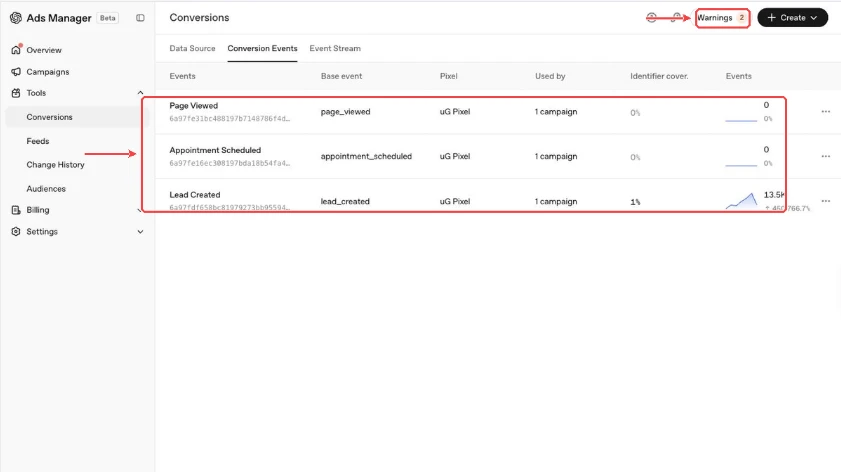Open Campaigns in the sidebar
841x472 pixels.
pos(48,72)
